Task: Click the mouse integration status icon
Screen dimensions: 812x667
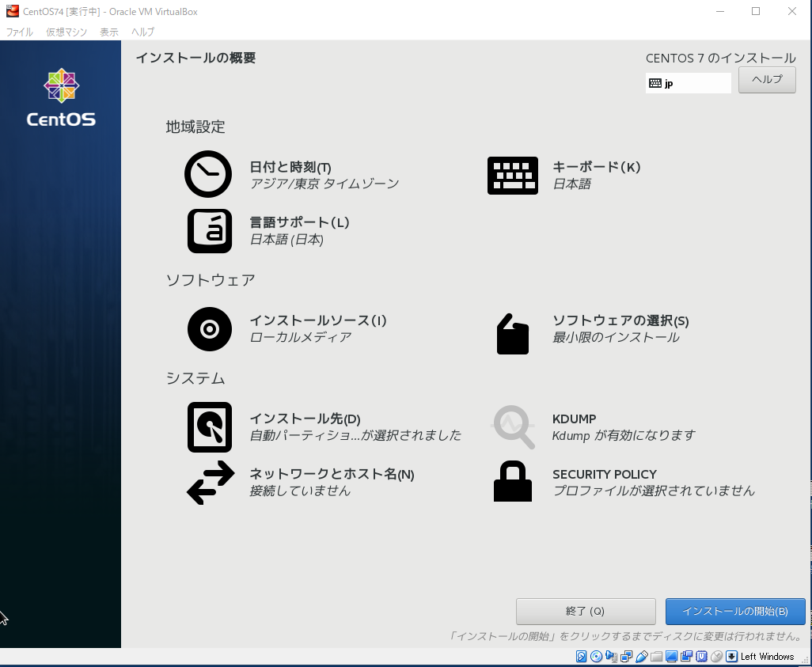Action: tap(716, 657)
